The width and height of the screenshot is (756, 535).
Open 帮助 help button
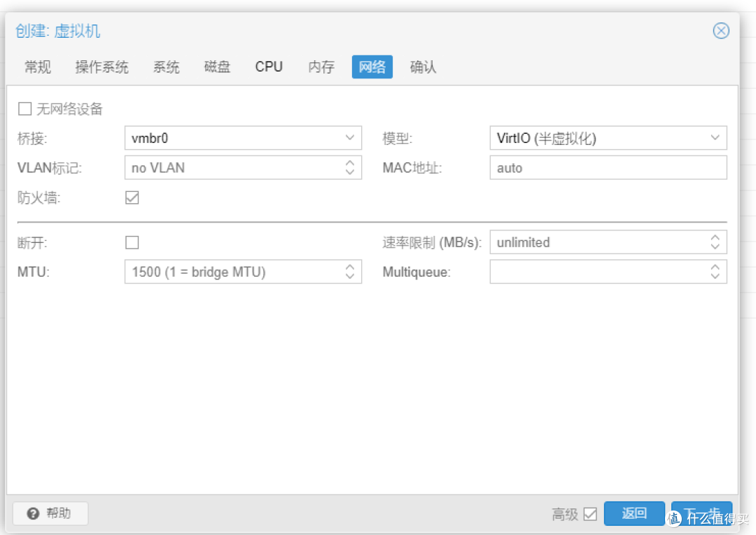coord(50,513)
